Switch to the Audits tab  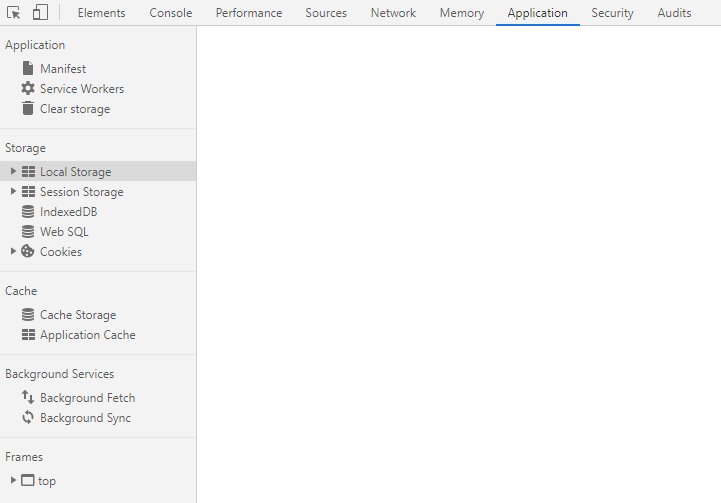(x=674, y=13)
